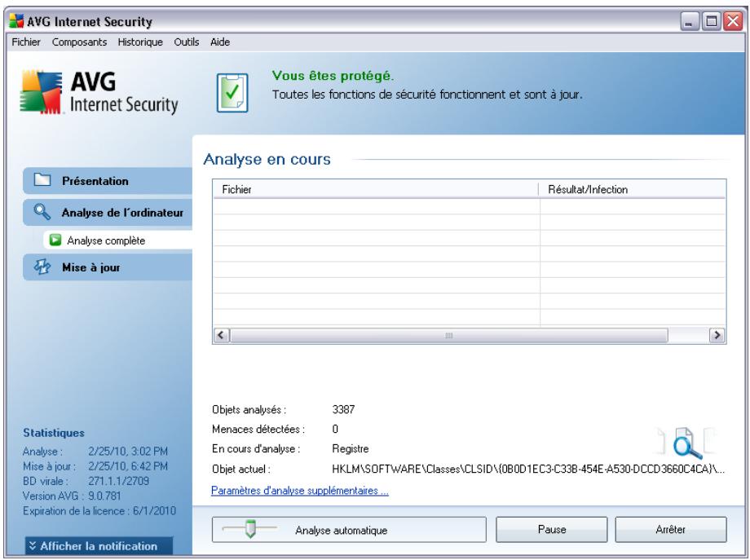Click the horizontal scrollbar thumb

tap(448, 335)
